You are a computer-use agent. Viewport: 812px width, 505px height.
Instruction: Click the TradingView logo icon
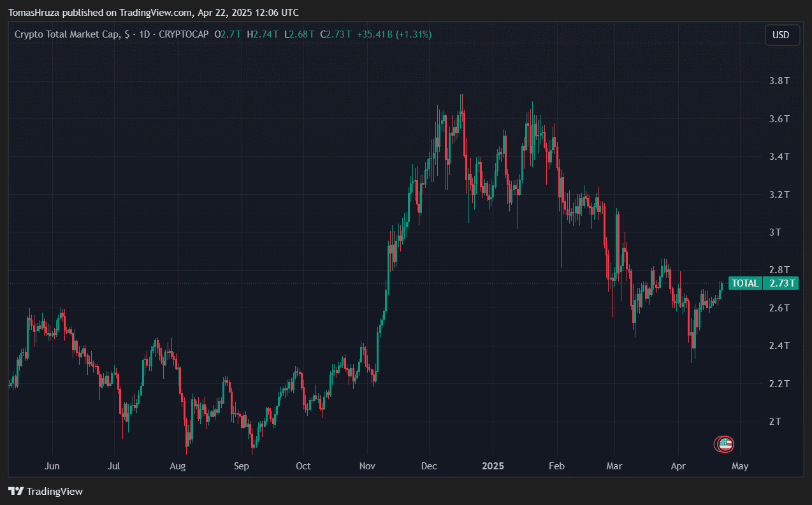[16, 492]
